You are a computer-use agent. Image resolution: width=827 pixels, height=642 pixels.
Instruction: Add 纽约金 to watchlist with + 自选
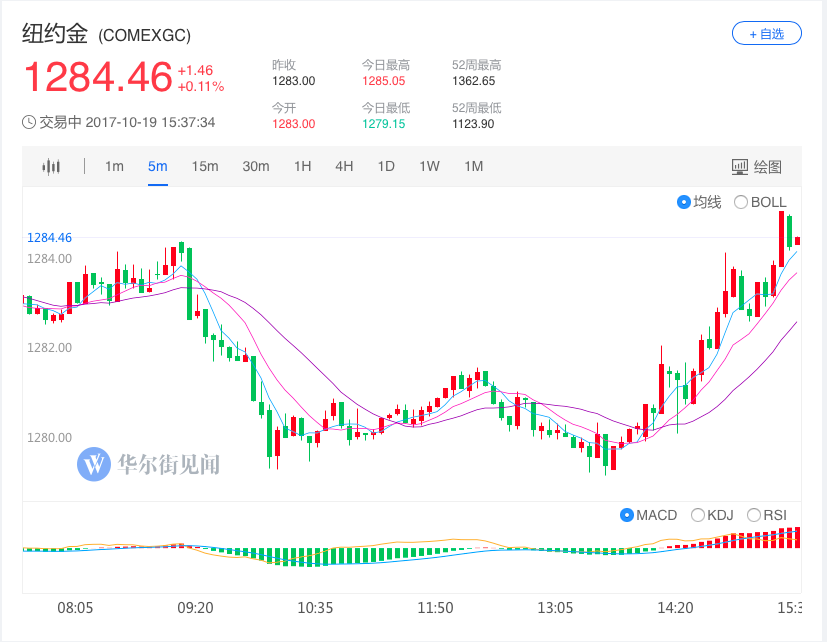point(767,34)
